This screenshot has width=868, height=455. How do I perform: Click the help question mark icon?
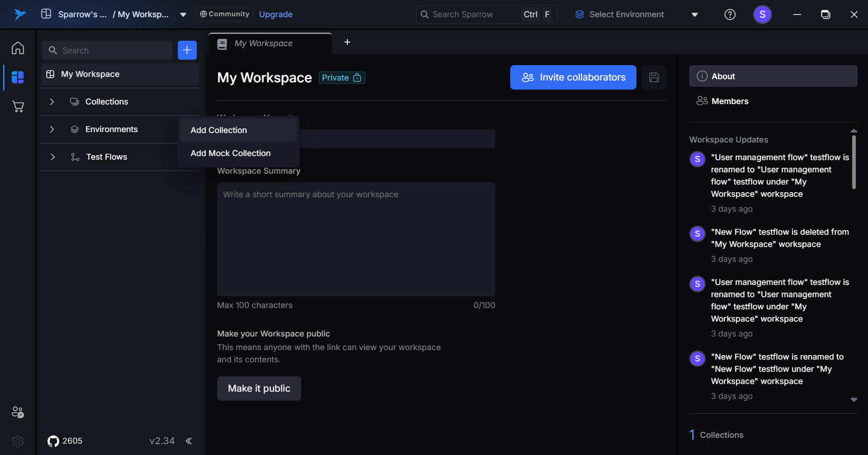pyautogui.click(x=730, y=14)
